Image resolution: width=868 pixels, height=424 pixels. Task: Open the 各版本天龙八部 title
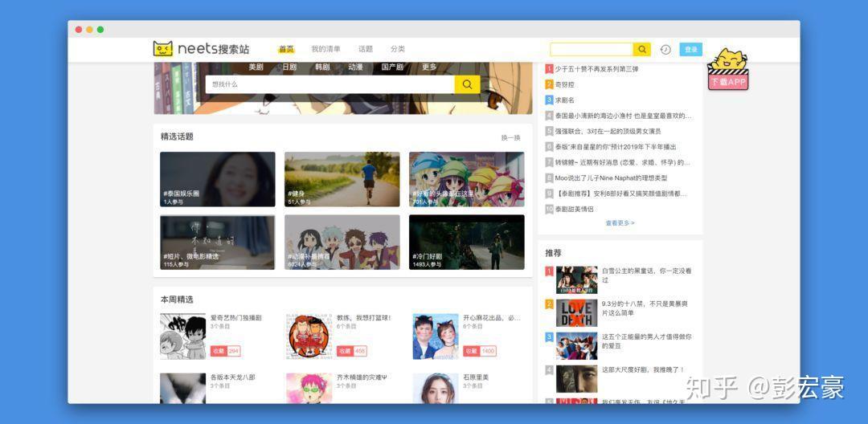click(232, 377)
